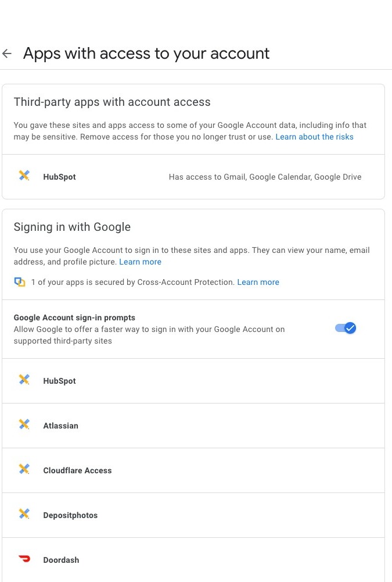Open 'Learn more' link after profile picture text
The image size is (392, 582).
140,262
